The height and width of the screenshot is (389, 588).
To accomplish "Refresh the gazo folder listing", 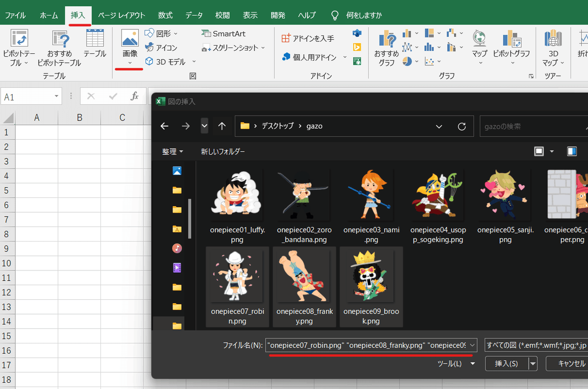I will click(x=462, y=126).
